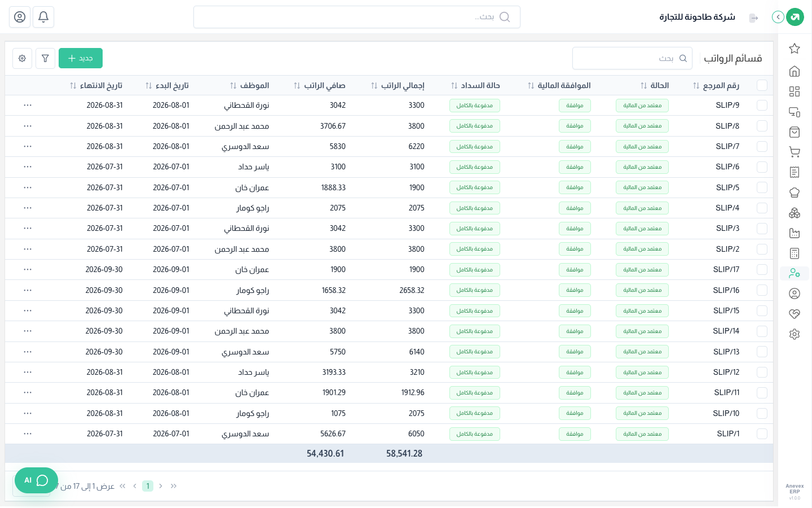Sort by الموظف column header
Image resolution: width=812 pixels, height=508 pixels.
(250, 86)
